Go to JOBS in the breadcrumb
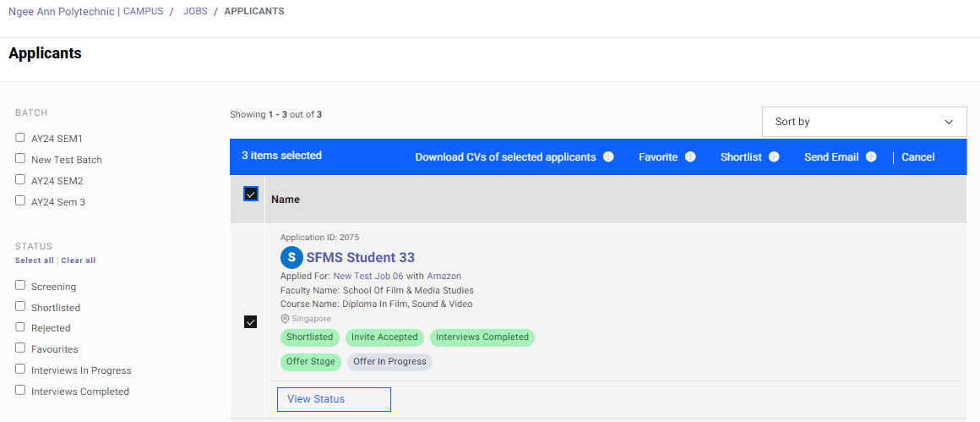980x422 pixels. (x=195, y=12)
